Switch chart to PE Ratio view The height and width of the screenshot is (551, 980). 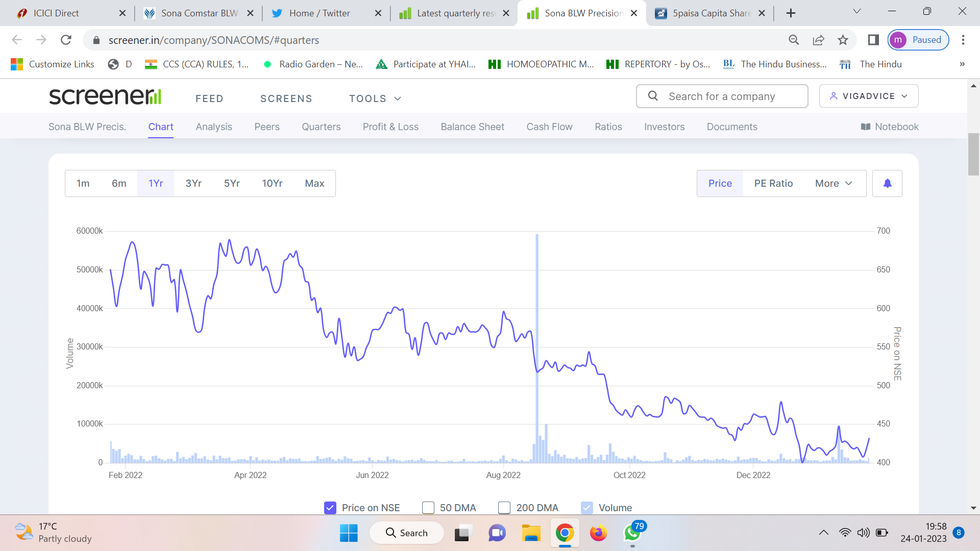[x=773, y=183]
